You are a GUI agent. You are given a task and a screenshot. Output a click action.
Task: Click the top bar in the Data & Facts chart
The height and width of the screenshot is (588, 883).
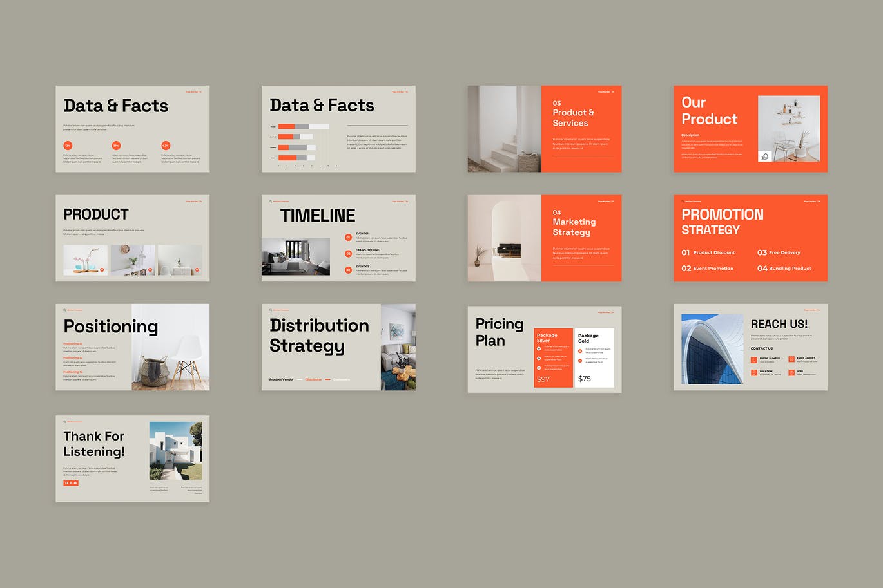click(x=293, y=126)
